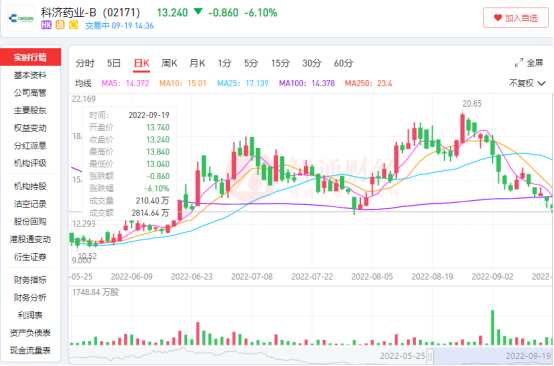This screenshot has width=554, height=366.
Task: Open 港股通变动 in the sidebar
Action: [x=30, y=239]
